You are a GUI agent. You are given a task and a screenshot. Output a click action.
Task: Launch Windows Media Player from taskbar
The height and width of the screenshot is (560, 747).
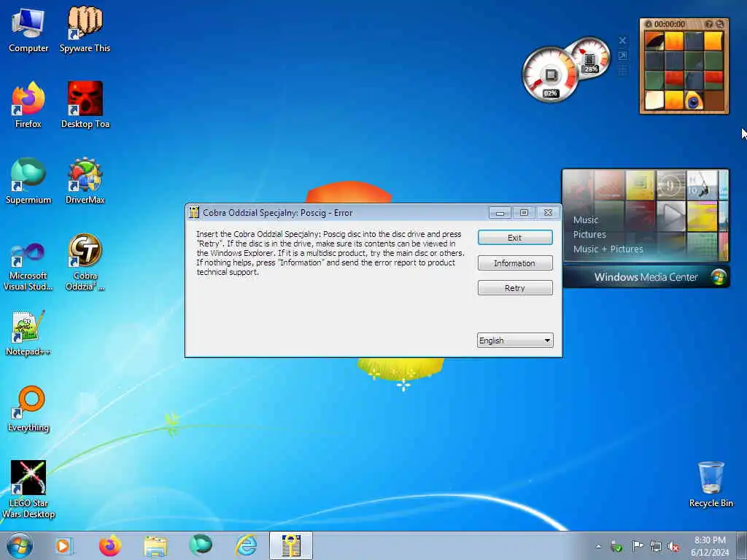pos(63,545)
